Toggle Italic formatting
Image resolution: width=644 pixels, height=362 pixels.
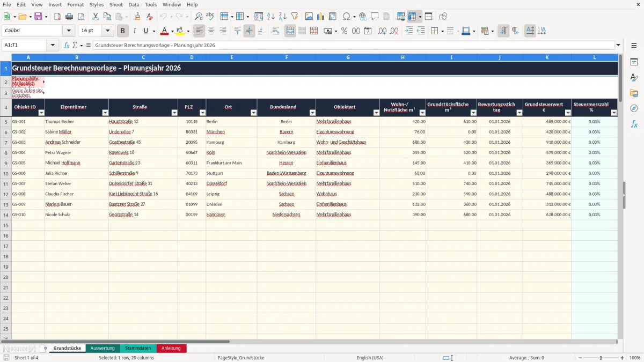click(135, 31)
